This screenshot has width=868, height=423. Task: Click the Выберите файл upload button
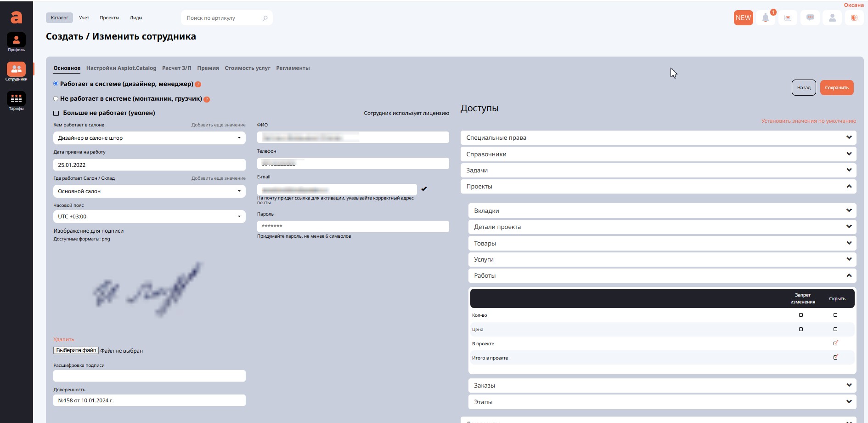pyautogui.click(x=76, y=350)
